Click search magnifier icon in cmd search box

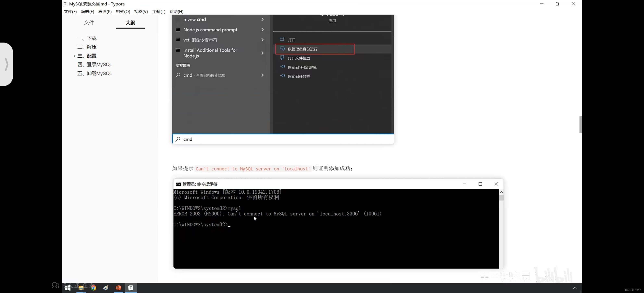click(178, 139)
